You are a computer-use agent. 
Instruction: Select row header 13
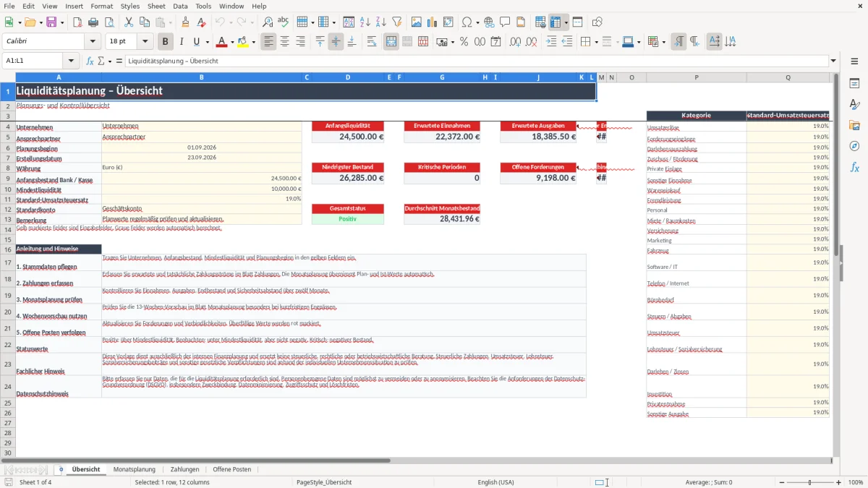tap(8, 219)
